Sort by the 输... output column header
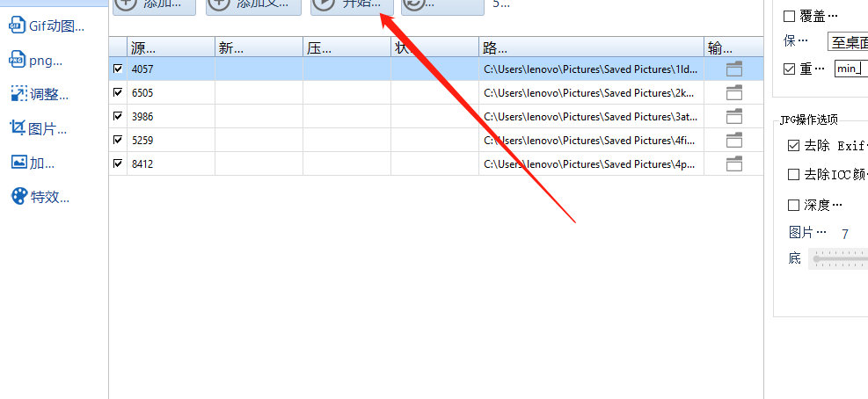This screenshot has height=399, width=868. (x=734, y=48)
